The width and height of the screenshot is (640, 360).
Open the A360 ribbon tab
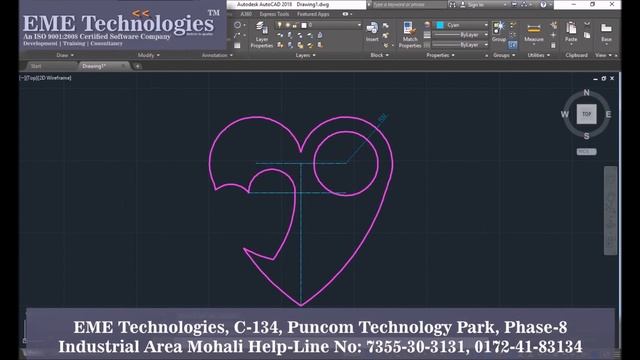click(x=246, y=14)
